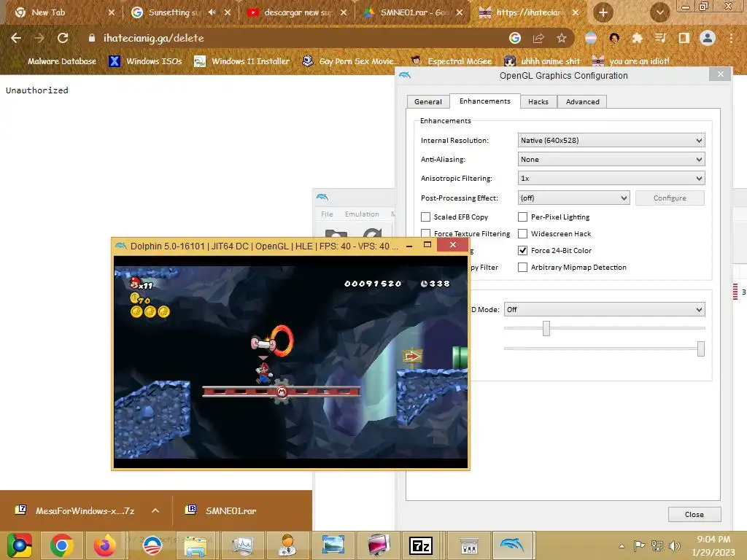Screen dimensions: 747x560
Task: Open 7-Zip from the taskbar
Action: click(x=421, y=545)
